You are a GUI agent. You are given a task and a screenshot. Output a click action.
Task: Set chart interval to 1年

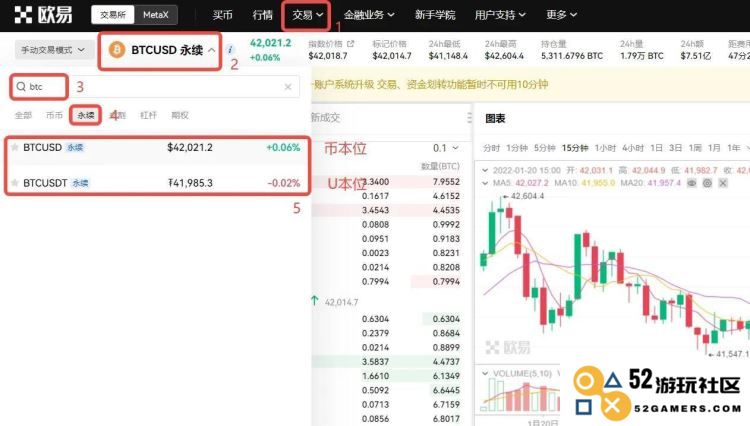[733, 148]
